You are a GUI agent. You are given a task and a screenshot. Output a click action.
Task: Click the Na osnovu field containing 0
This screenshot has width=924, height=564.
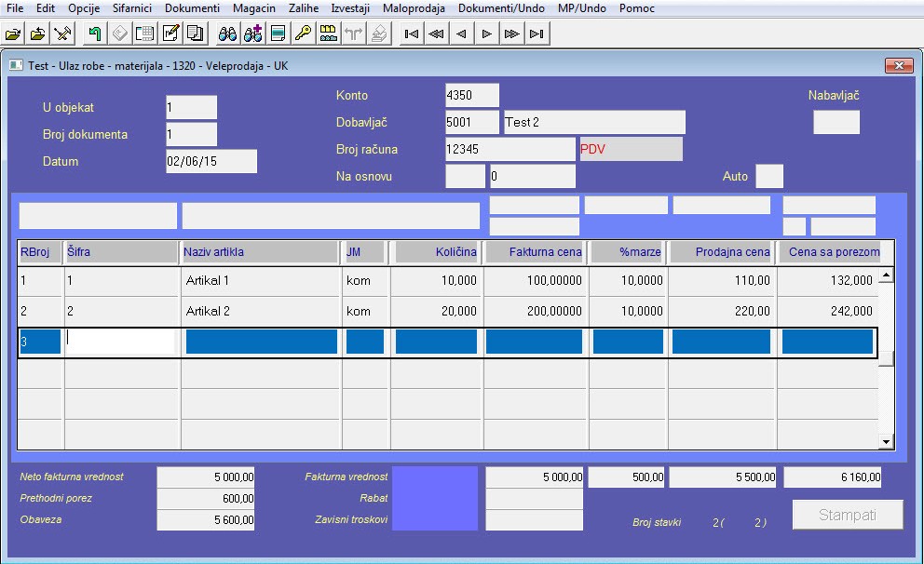click(x=533, y=177)
